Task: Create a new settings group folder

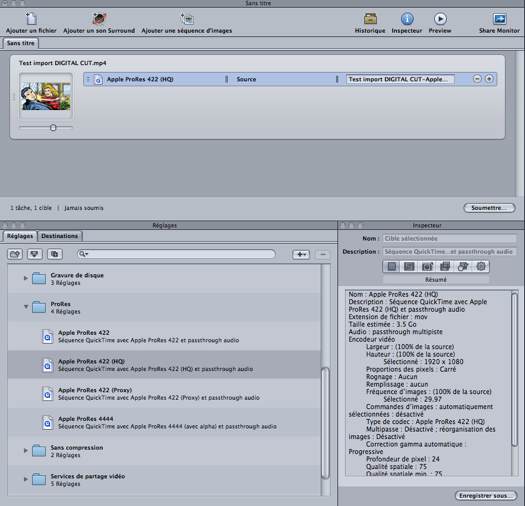Action: [x=15, y=254]
